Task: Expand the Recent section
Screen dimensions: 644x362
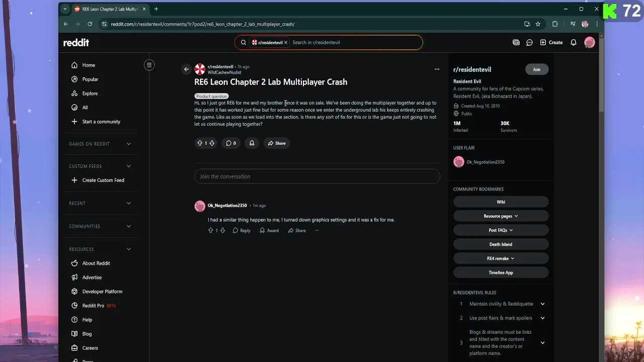Action: click(x=101, y=203)
